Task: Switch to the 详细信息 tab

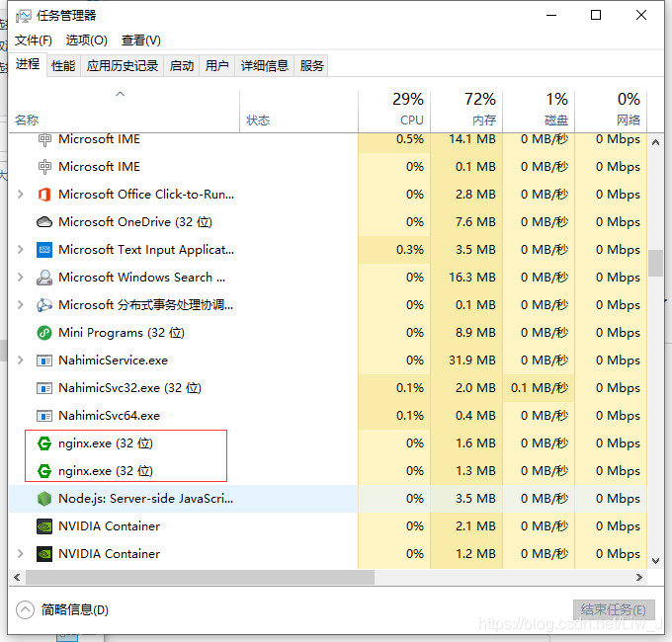Action: point(265,66)
